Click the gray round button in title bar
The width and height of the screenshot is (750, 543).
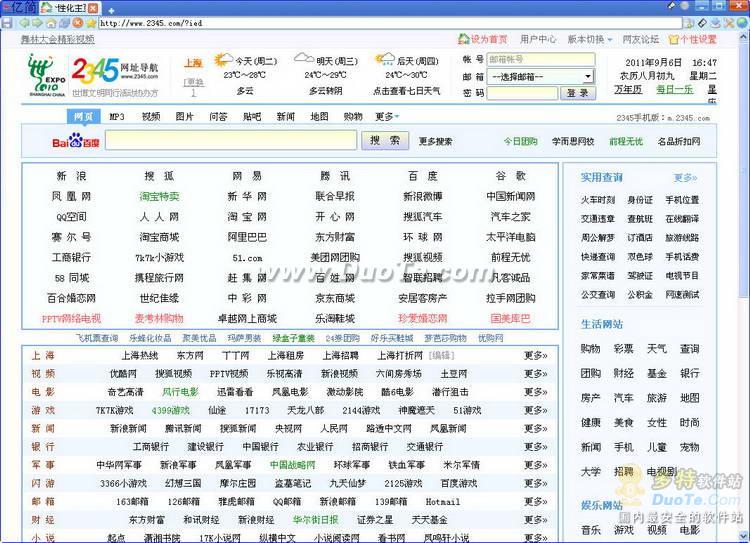(x=685, y=6)
